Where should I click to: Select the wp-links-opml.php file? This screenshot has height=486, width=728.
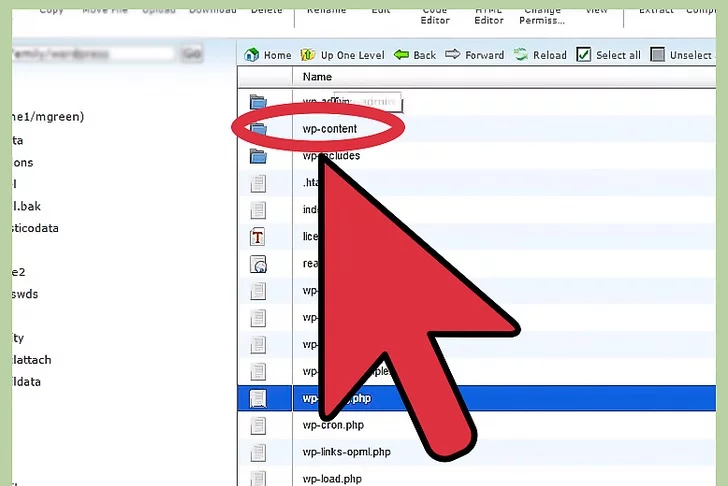pyautogui.click(x=346, y=452)
